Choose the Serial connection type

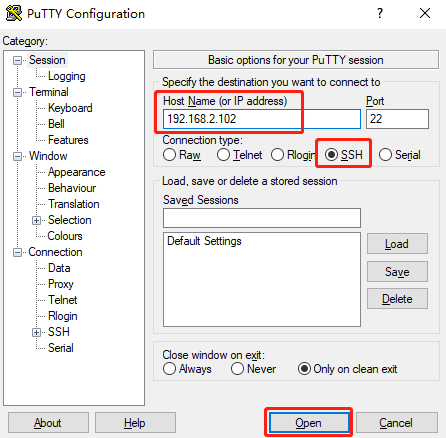click(385, 155)
